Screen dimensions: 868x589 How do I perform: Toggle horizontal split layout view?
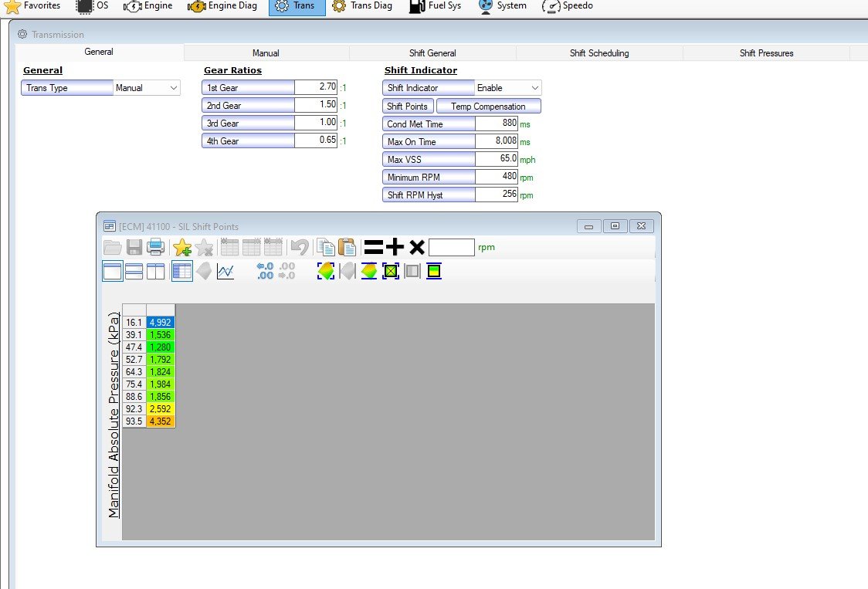click(134, 271)
